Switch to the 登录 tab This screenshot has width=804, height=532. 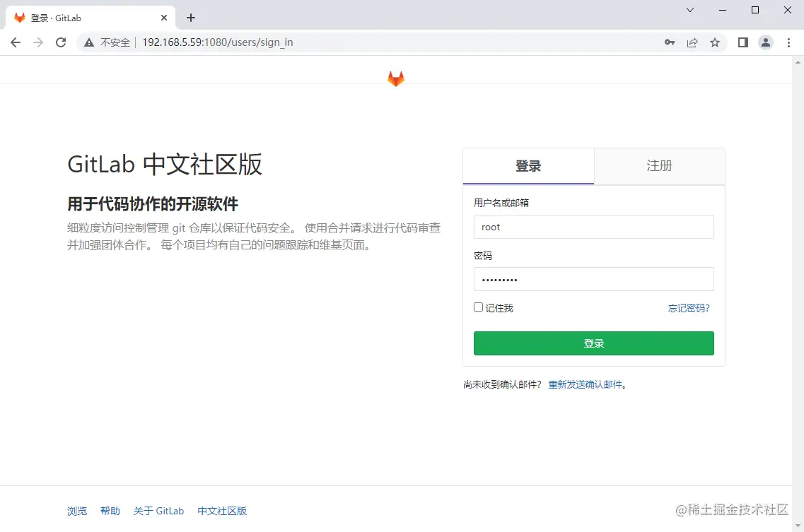coord(528,166)
